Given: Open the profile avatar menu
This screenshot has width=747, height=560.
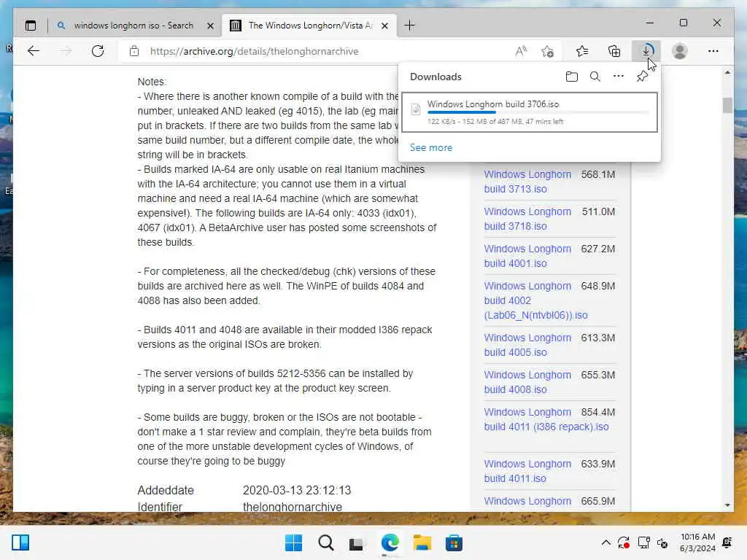Looking at the screenshot, I should click(680, 51).
